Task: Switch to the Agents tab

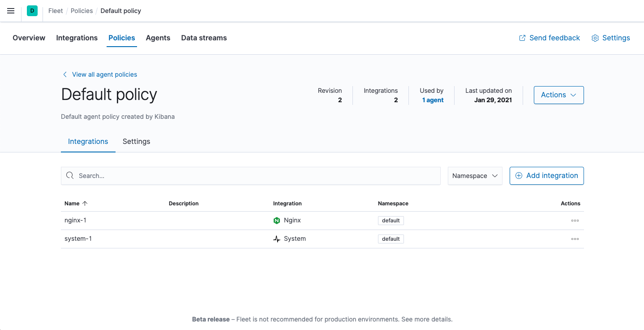Action: (158, 38)
